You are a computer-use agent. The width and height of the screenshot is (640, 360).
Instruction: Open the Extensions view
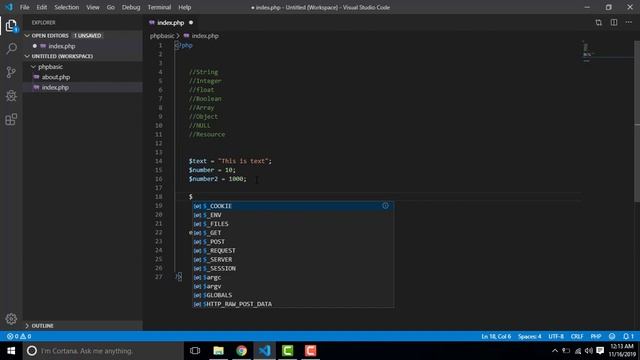(11, 119)
